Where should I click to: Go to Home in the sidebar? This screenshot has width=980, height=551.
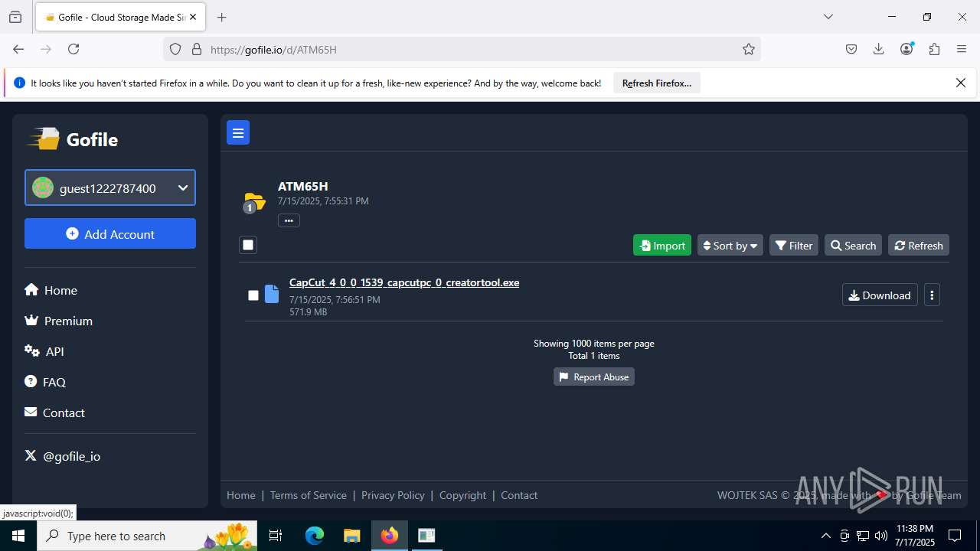click(51, 290)
